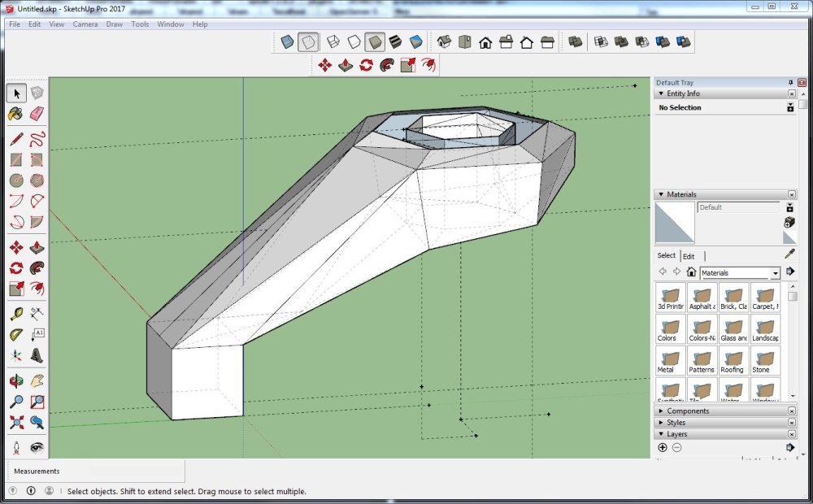Choose the Make Component tool
The height and width of the screenshot is (504, 813).
tap(37, 93)
